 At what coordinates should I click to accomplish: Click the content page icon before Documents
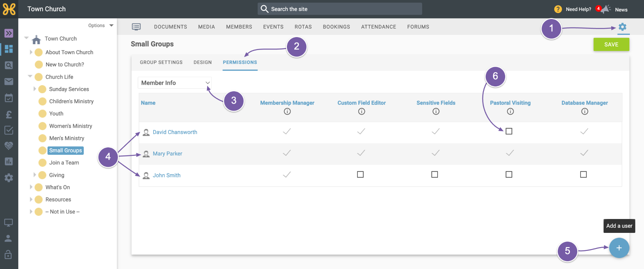pyautogui.click(x=136, y=27)
